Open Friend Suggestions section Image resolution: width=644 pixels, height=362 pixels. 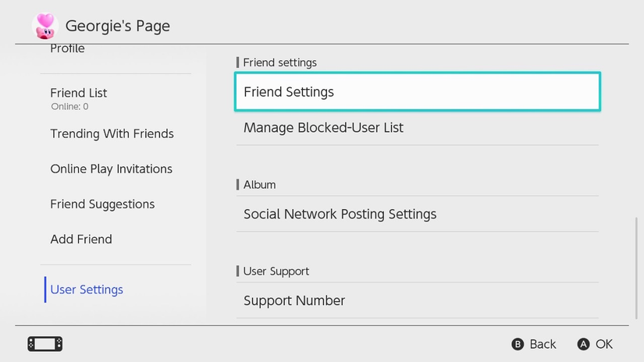pyautogui.click(x=102, y=204)
